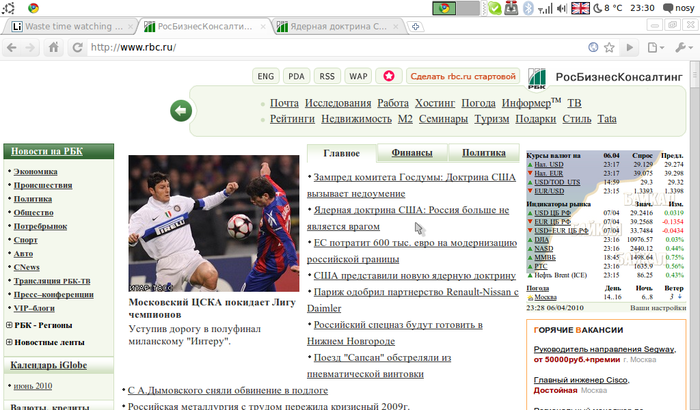Click the football match photo thumbnail
The width and height of the screenshot is (700, 410).
[214, 223]
